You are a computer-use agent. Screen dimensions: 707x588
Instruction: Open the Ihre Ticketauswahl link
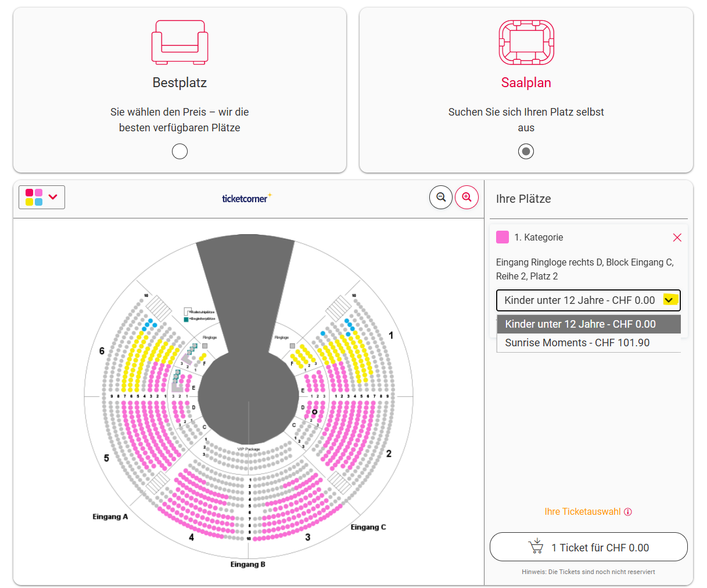pos(583,512)
